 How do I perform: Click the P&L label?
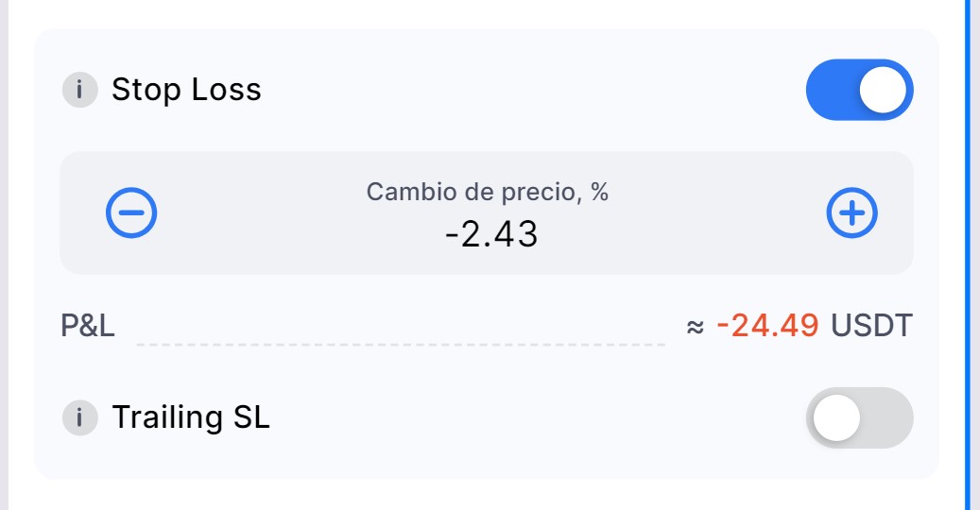tap(88, 326)
